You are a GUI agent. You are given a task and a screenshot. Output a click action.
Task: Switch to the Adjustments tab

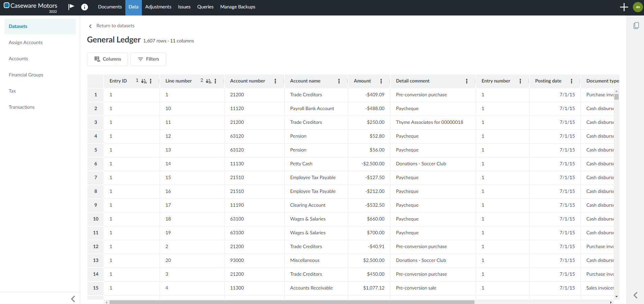pyautogui.click(x=158, y=7)
